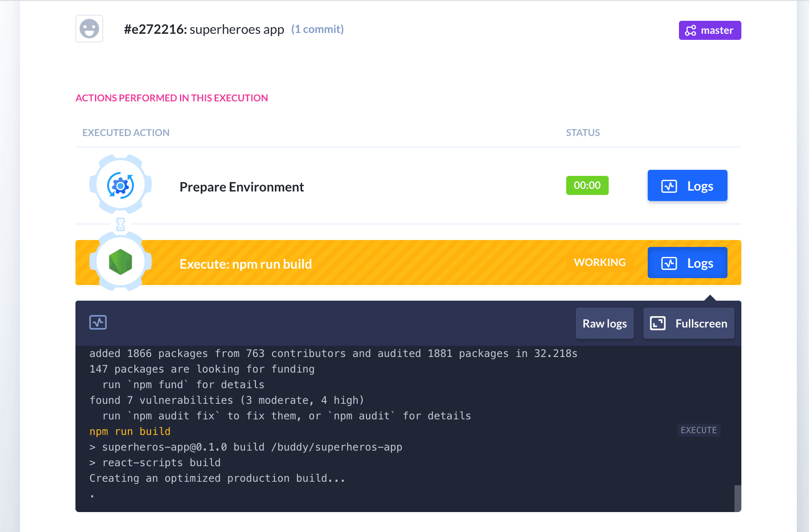
Task: Click the Prepare Environment gear icon
Action: coord(121,185)
